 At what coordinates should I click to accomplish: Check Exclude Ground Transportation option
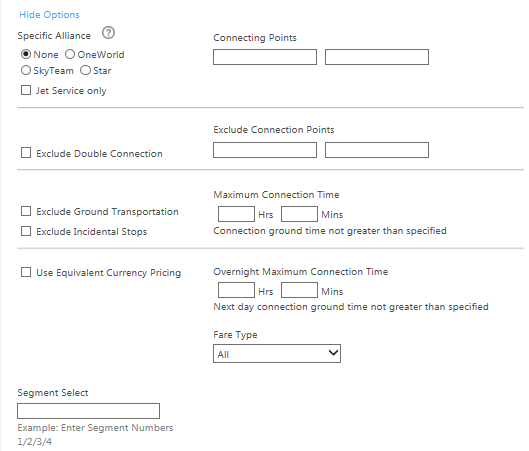tap(26, 212)
